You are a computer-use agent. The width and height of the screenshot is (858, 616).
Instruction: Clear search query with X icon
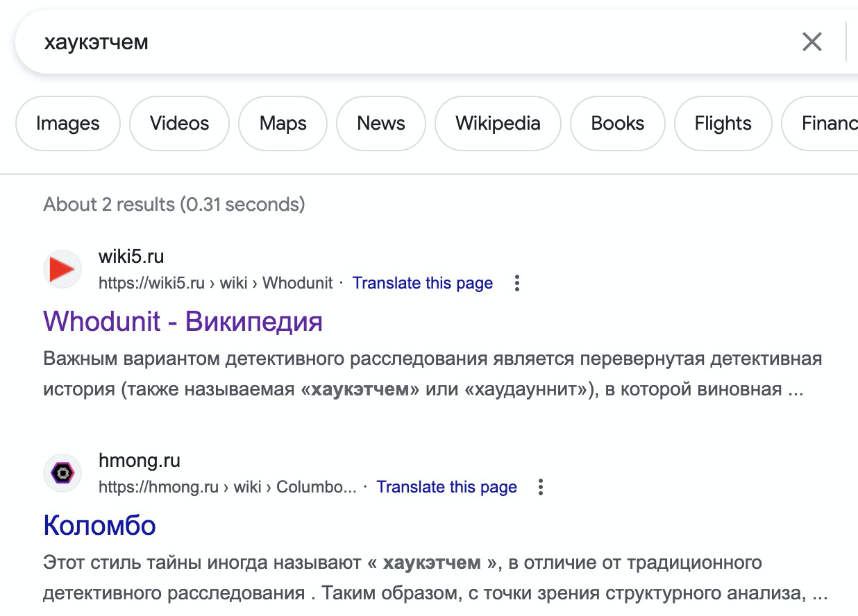click(811, 42)
